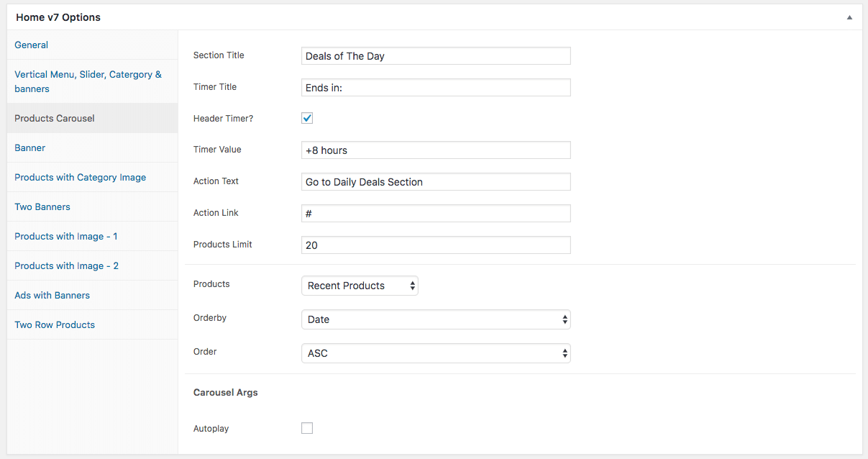The width and height of the screenshot is (868, 459).
Task: Click the Timer Value label
Action: 217,150
